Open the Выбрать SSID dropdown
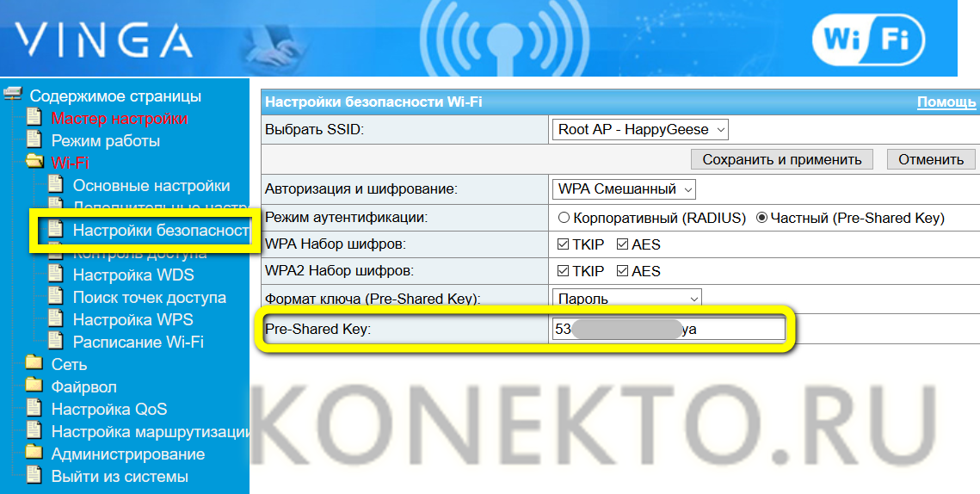The height and width of the screenshot is (494, 980). (x=640, y=129)
